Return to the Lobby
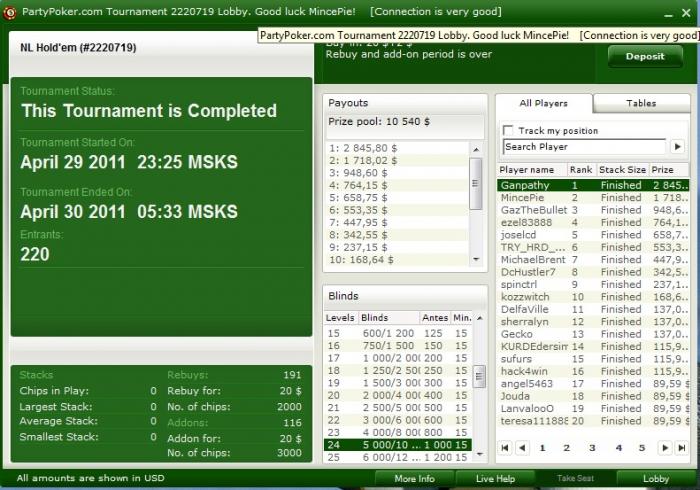The width and height of the screenshot is (700, 490). [656, 478]
